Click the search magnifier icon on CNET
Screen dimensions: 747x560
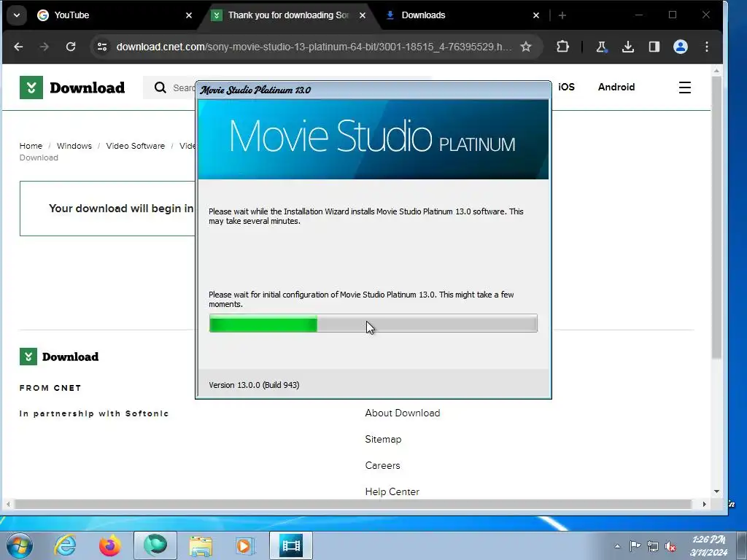click(160, 87)
